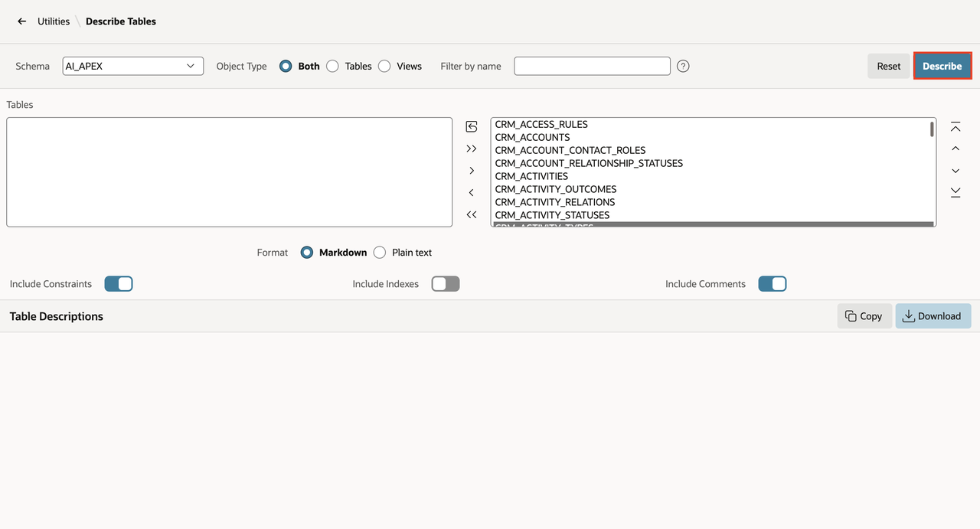The height and width of the screenshot is (529, 980).
Task: Move the selected table with the single right arrow
Action: (x=472, y=171)
